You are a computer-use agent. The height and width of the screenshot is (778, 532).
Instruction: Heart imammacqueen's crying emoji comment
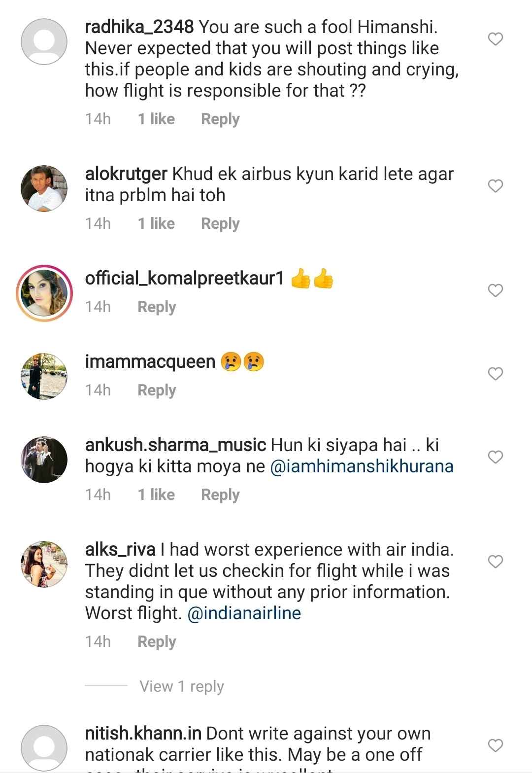coord(495,374)
